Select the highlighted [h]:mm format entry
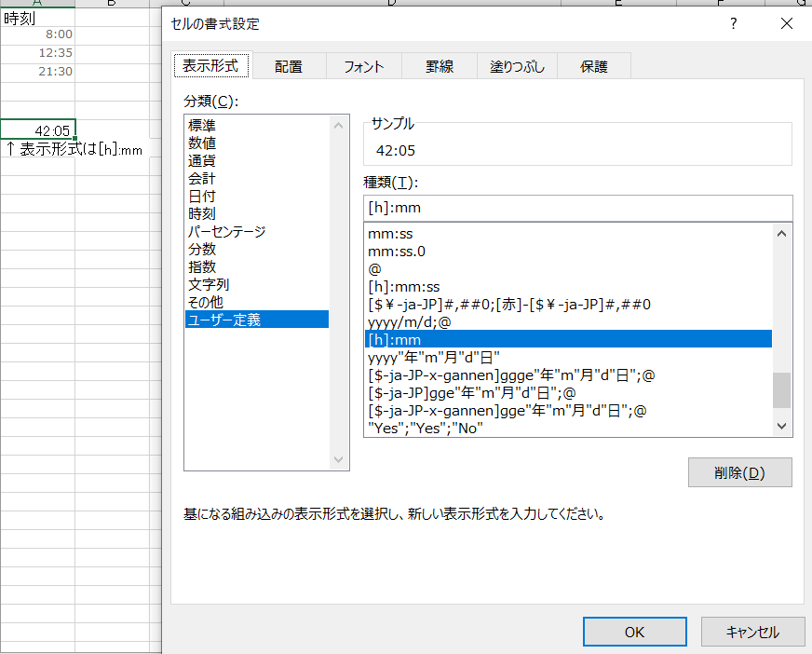 [568, 339]
